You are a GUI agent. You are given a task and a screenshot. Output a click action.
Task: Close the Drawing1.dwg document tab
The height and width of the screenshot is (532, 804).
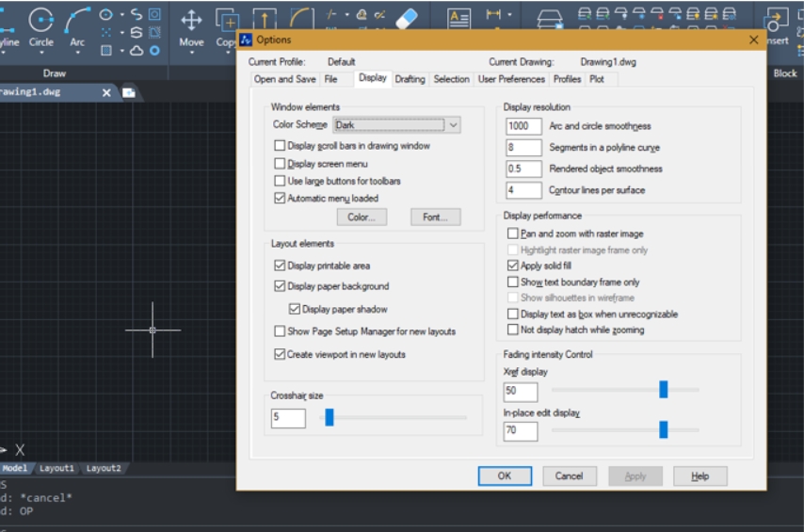(x=106, y=92)
